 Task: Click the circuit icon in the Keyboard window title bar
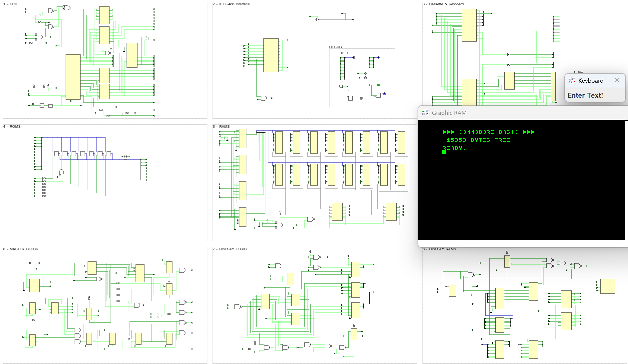(x=572, y=81)
